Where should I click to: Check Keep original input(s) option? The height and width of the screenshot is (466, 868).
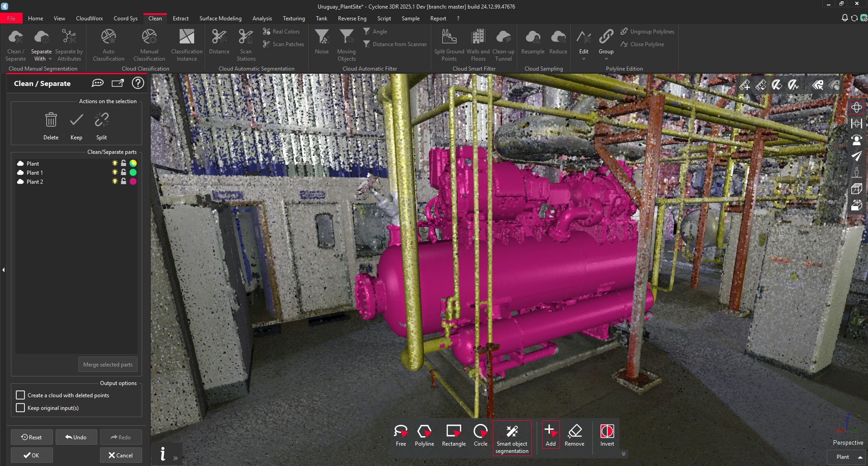coord(20,408)
